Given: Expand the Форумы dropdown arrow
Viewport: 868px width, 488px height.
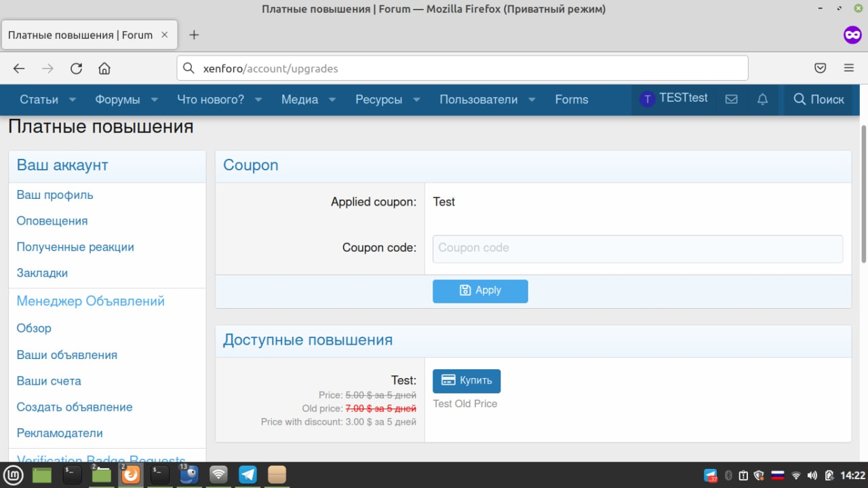Looking at the screenshot, I should coord(155,100).
